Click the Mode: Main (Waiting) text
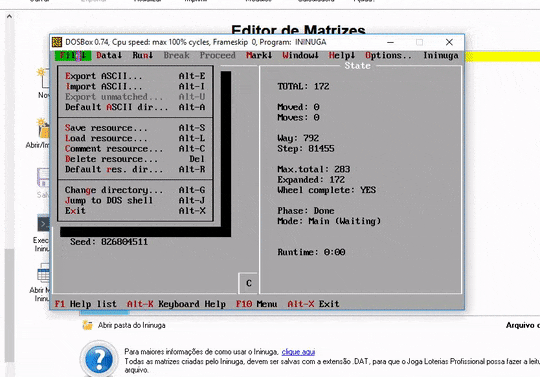 329,221
